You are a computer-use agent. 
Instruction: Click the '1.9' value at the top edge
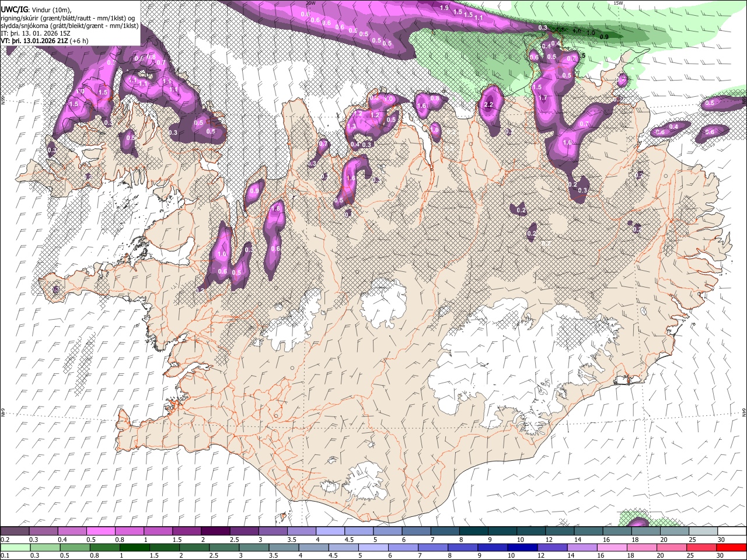point(444,8)
